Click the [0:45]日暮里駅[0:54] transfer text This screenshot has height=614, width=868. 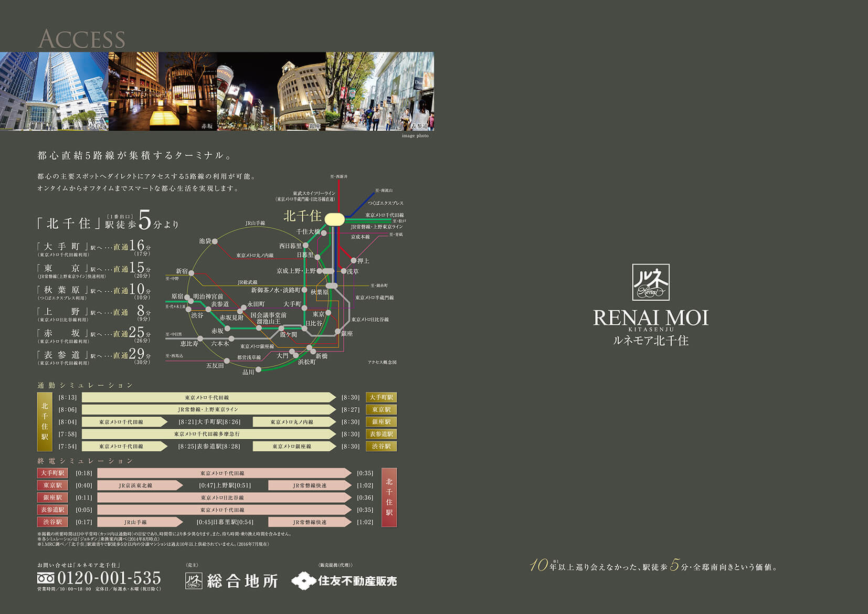tap(225, 522)
